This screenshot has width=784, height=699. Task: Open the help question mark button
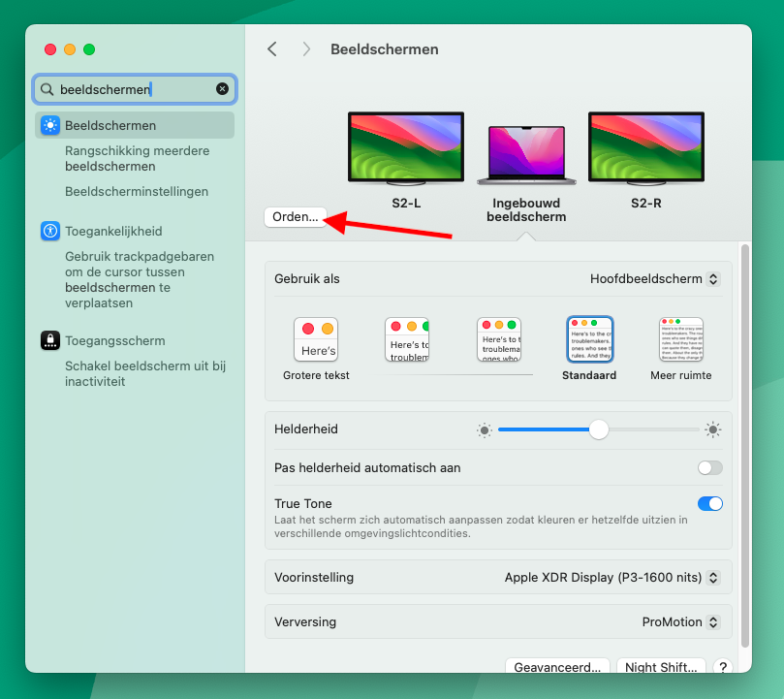[x=722, y=667]
